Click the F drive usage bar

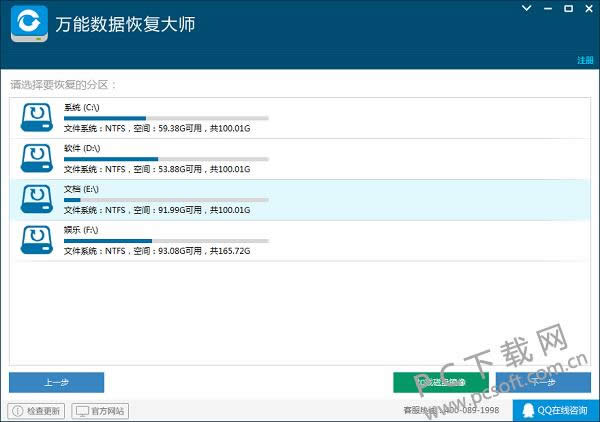click(166, 241)
